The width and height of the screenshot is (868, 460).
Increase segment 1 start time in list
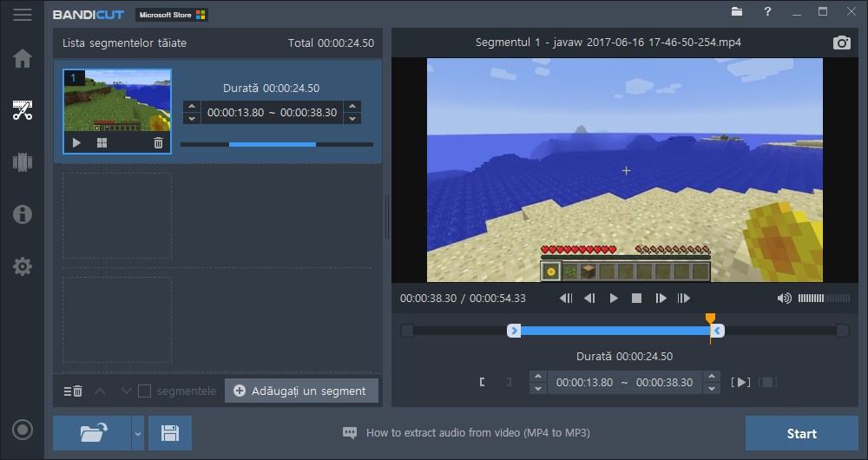[192, 106]
